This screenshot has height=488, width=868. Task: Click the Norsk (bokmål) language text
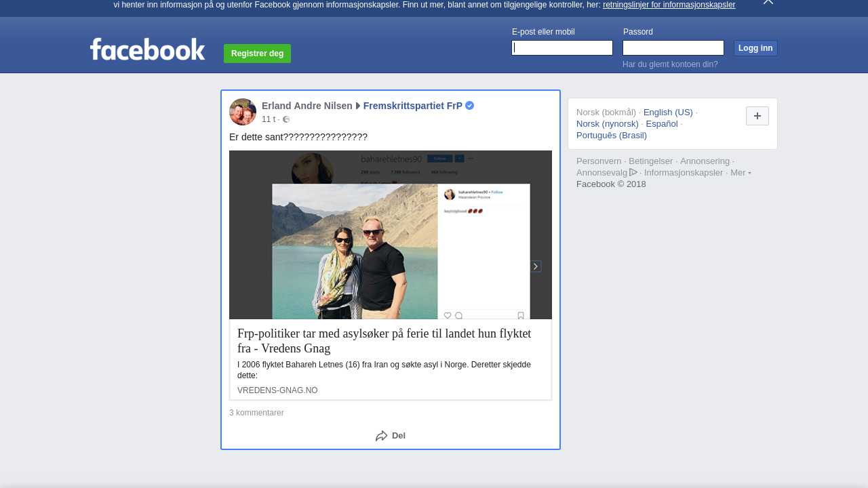606,113
